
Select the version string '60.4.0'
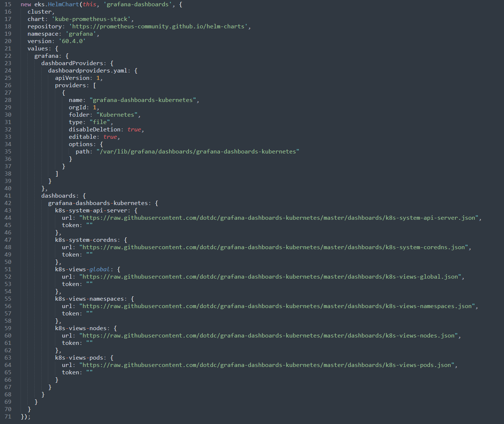click(72, 41)
